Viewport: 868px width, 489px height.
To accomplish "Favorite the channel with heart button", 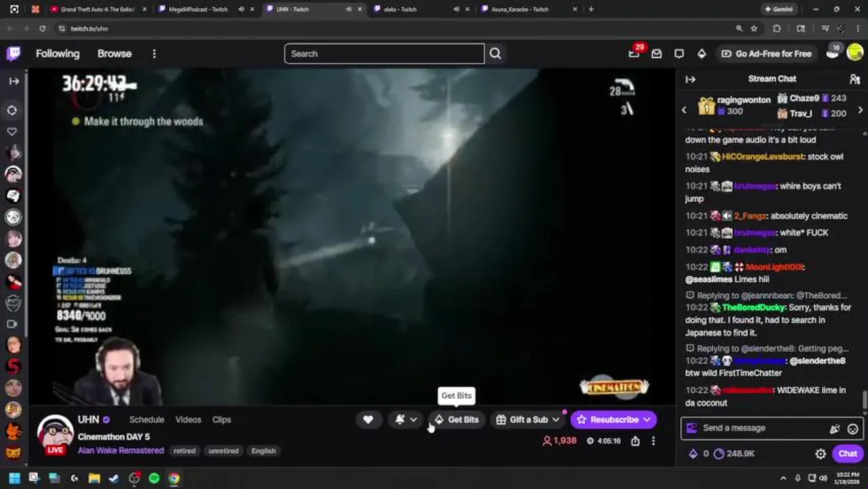I will click(x=367, y=420).
